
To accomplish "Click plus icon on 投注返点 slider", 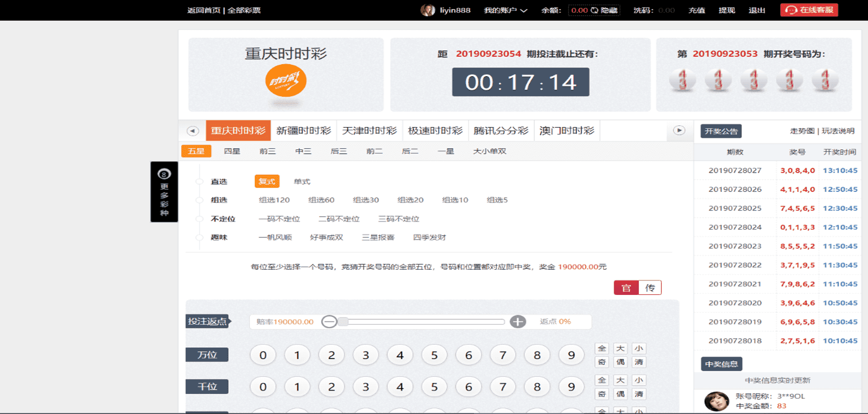I will click(x=518, y=321).
